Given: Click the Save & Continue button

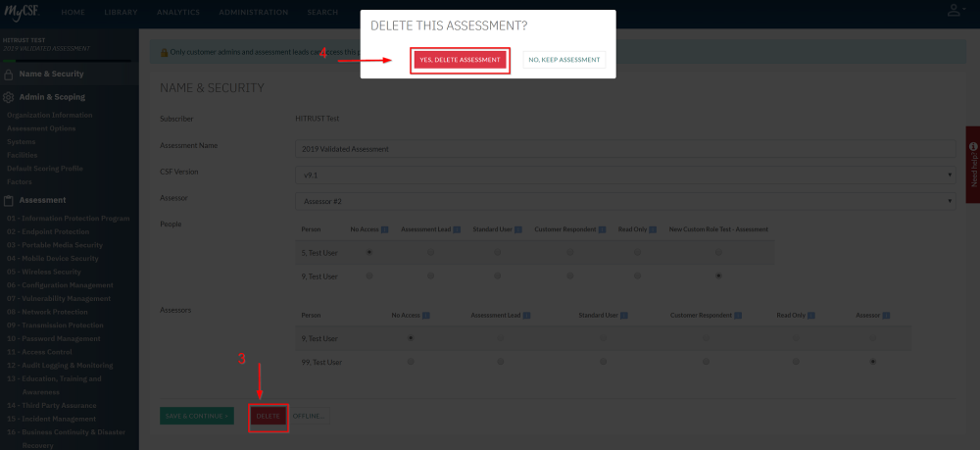Looking at the screenshot, I should [197, 417].
